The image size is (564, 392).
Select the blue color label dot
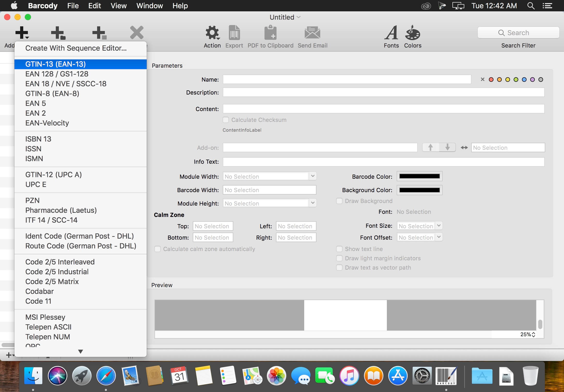pos(524,80)
